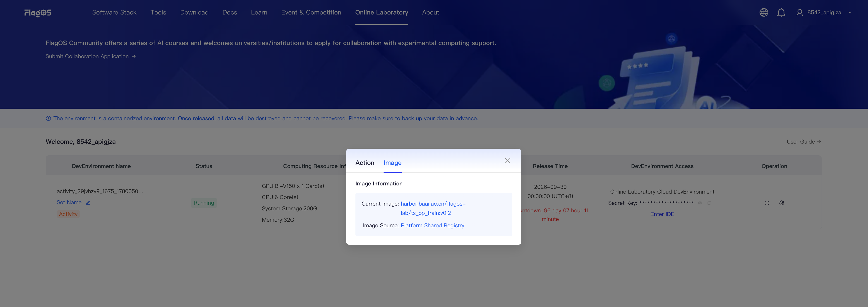Open the Enter IDE link
This screenshot has height=307, width=868.
pyautogui.click(x=662, y=214)
